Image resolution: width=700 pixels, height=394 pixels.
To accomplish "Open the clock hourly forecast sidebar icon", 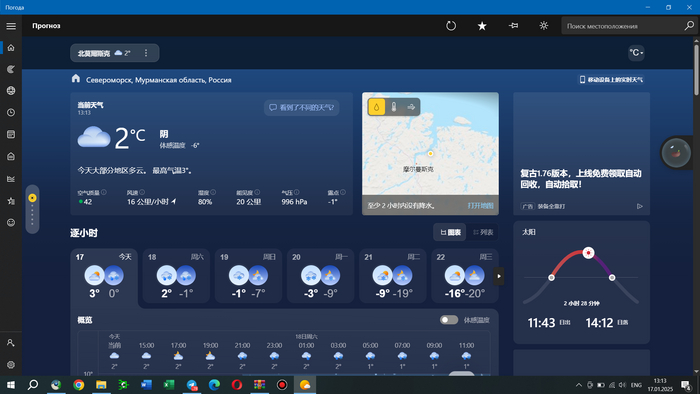I will tap(11, 112).
